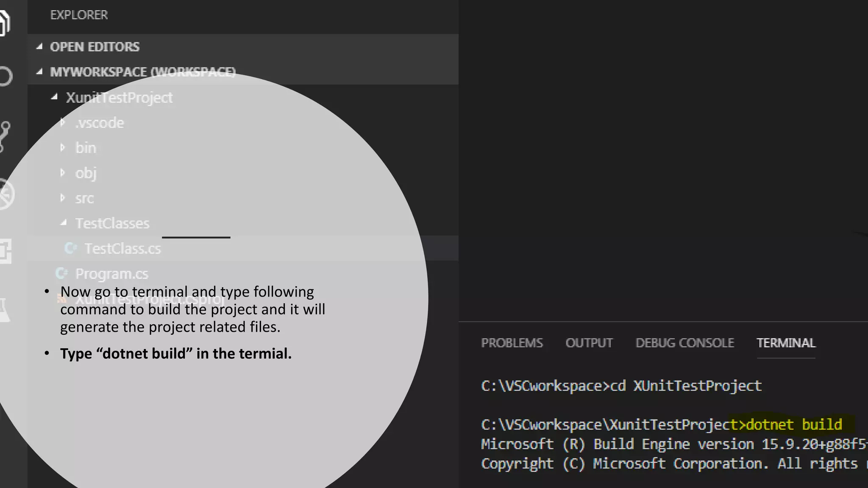
Task: Open the Search icon in activity bar
Action: [5, 77]
